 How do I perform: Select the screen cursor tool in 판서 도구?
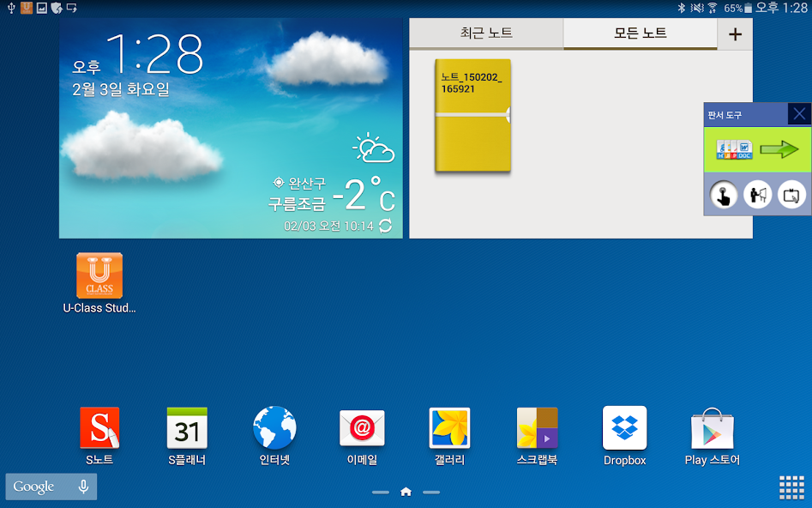point(791,195)
